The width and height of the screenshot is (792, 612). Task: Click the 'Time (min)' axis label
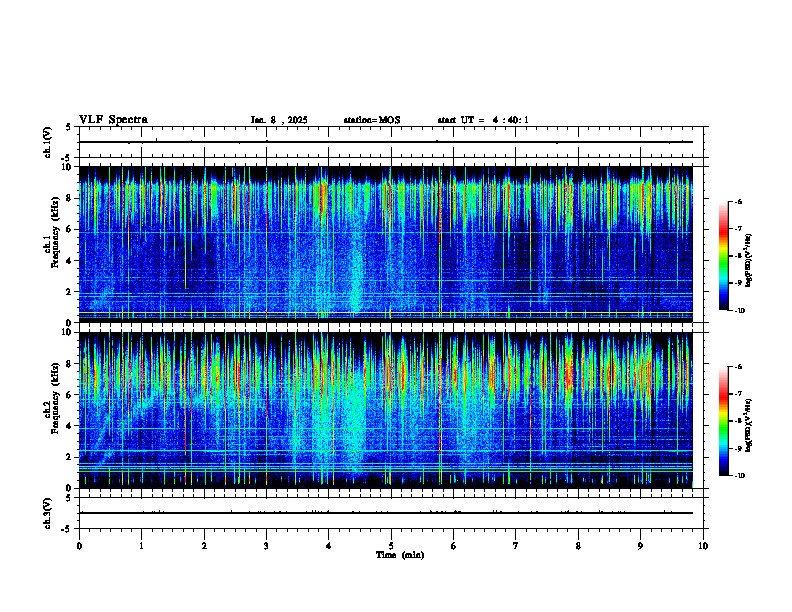(x=400, y=555)
